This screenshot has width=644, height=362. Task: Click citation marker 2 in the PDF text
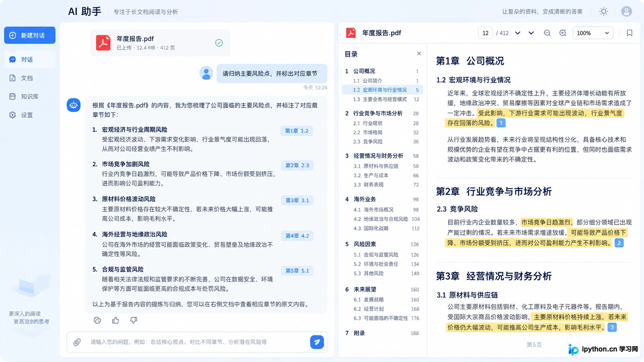pos(619,243)
